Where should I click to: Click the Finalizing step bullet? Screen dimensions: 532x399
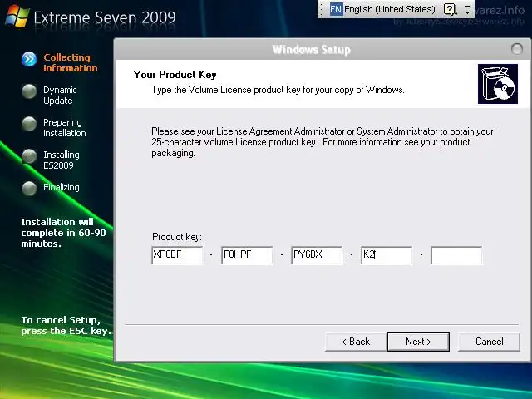click(29, 189)
